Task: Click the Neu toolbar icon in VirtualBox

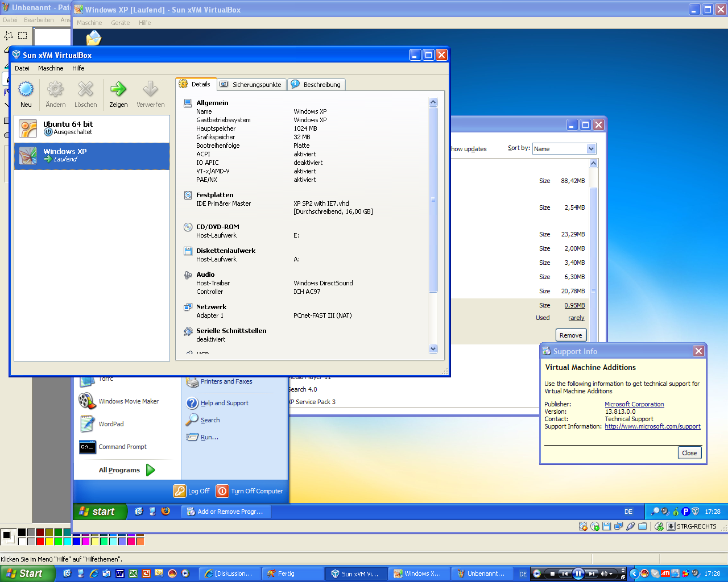Action: point(26,89)
